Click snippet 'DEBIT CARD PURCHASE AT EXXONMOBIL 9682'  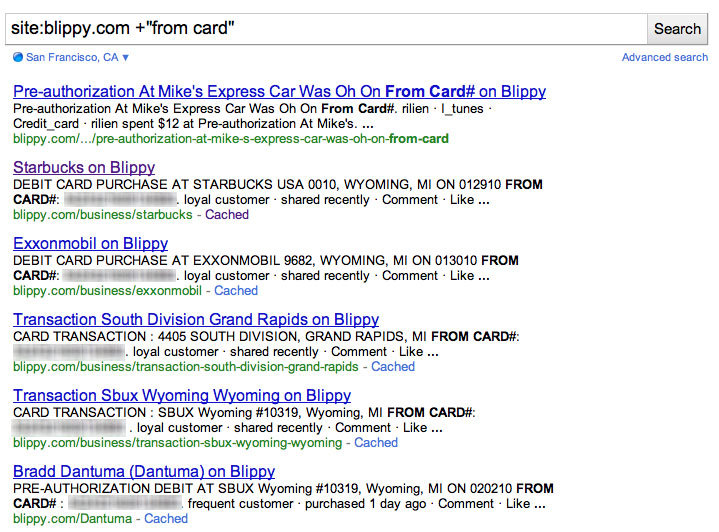pyautogui.click(x=164, y=260)
